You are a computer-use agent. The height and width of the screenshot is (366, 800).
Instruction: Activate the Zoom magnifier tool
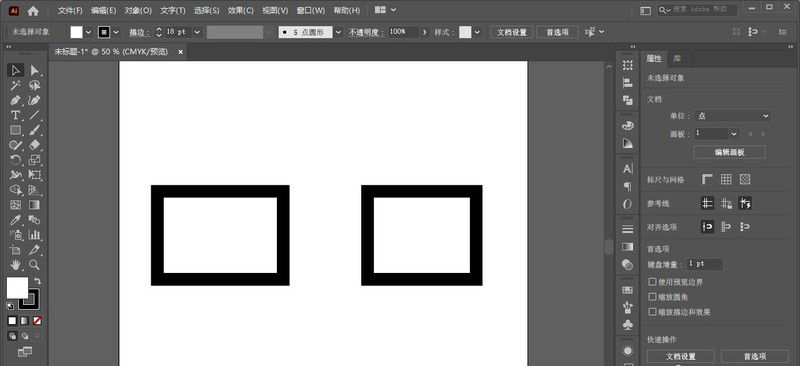click(35, 265)
